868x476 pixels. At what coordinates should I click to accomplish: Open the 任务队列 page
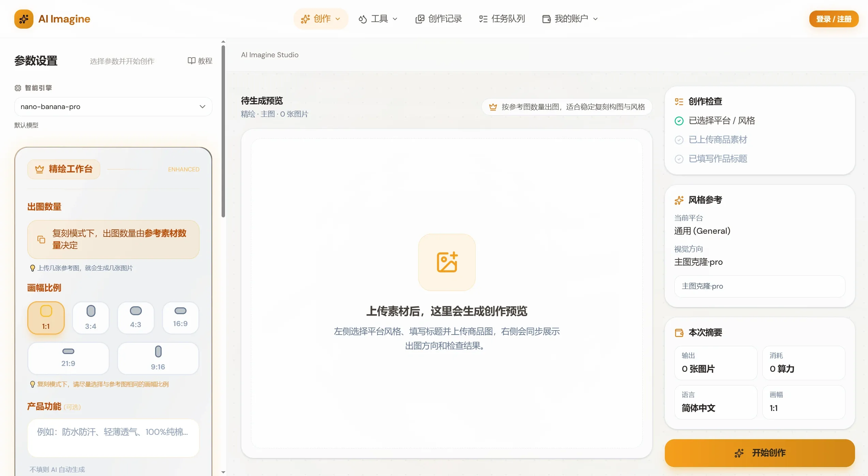[502, 19]
